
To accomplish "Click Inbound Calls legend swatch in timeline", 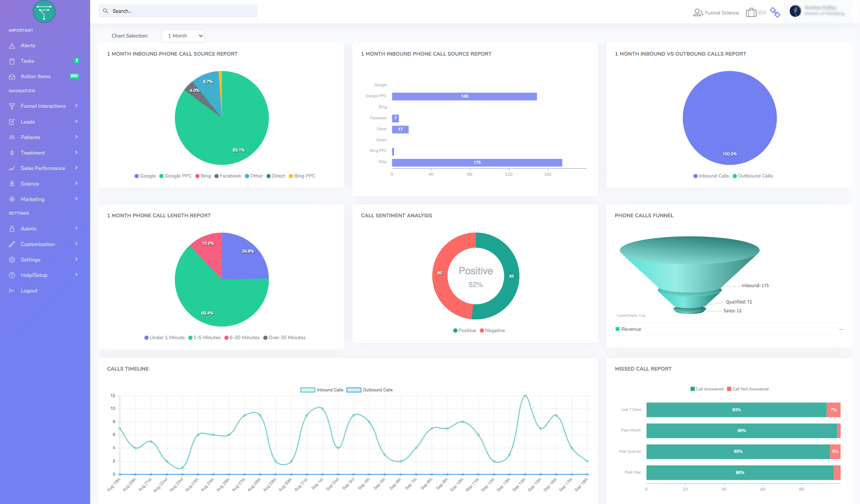I will pyautogui.click(x=307, y=390).
